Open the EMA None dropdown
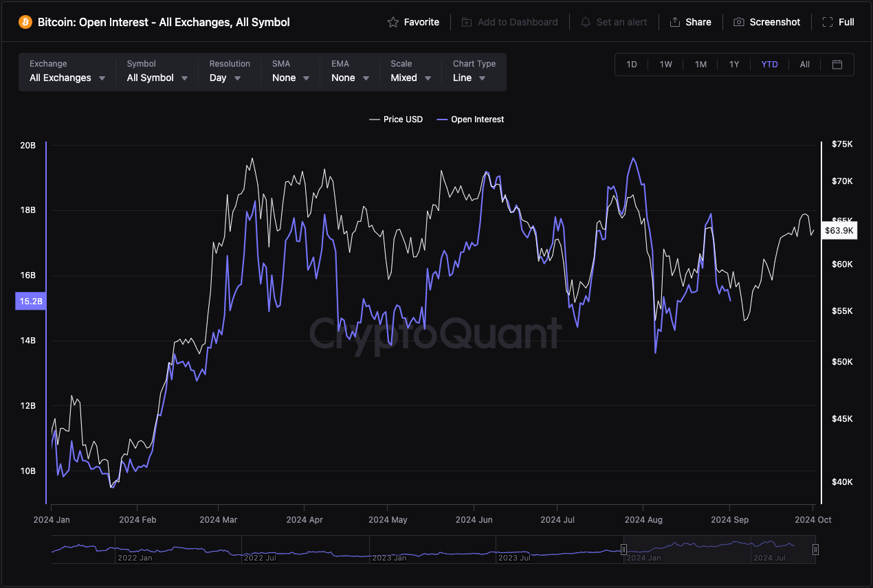 (x=349, y=71)
